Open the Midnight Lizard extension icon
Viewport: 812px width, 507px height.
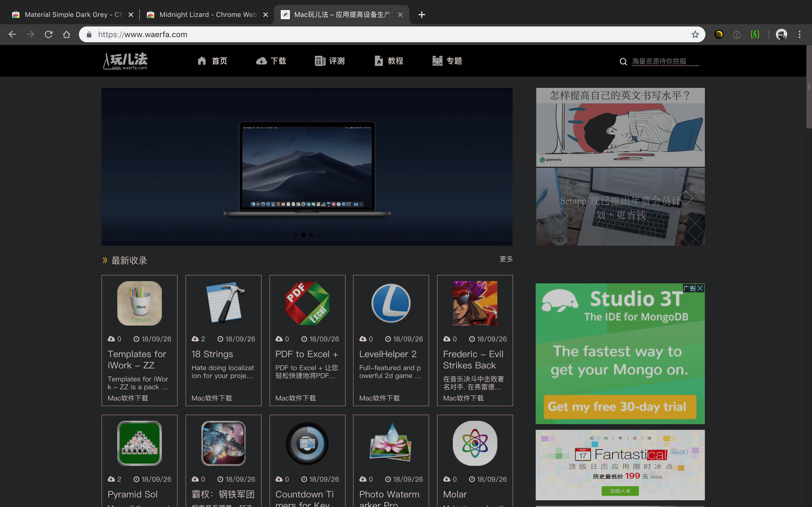click(718, 35)
